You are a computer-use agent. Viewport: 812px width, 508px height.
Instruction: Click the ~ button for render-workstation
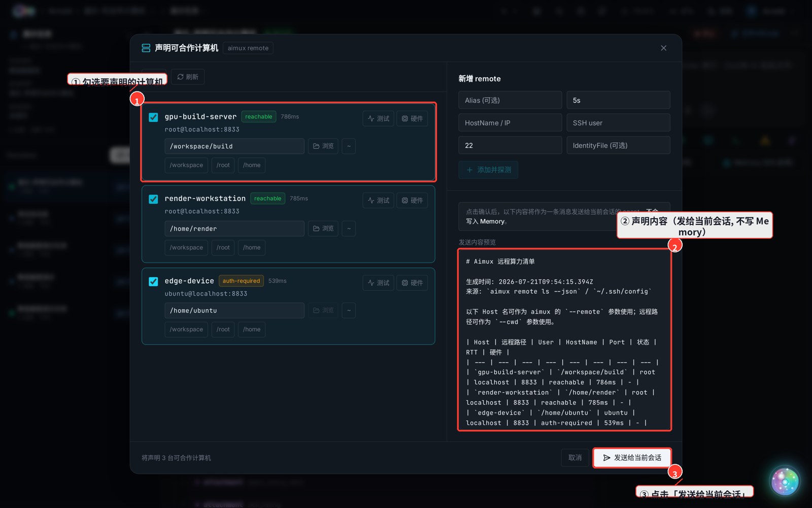click(x=349, y=229)
